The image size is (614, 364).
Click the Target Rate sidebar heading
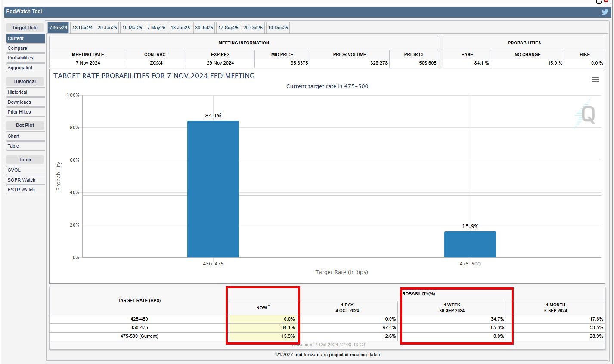pos(25,28)
